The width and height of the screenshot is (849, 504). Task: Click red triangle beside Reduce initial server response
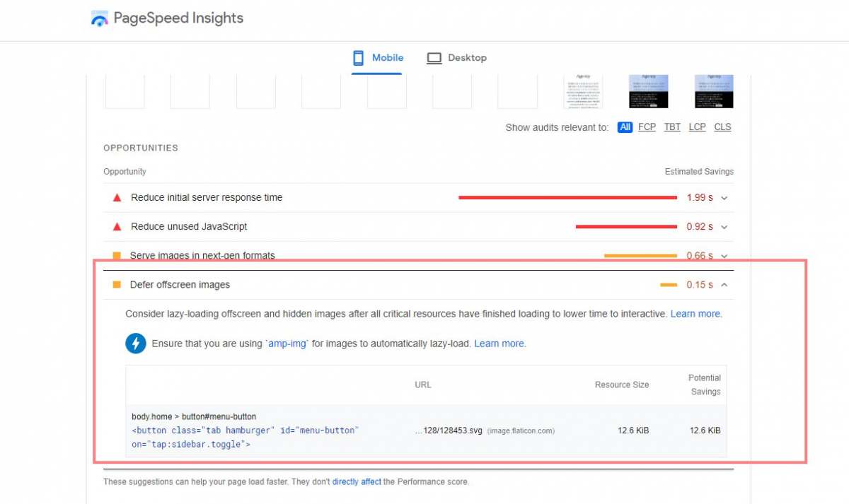[117, 198]
